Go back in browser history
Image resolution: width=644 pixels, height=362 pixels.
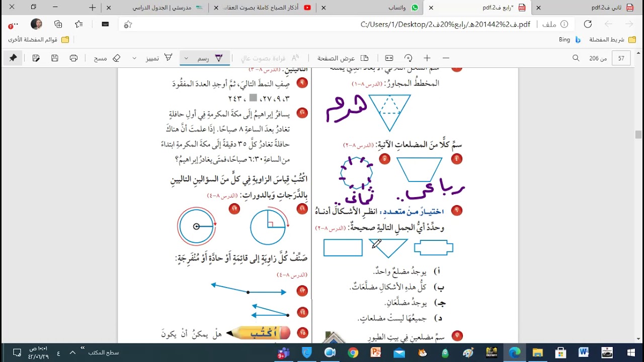tap(629, 24)
